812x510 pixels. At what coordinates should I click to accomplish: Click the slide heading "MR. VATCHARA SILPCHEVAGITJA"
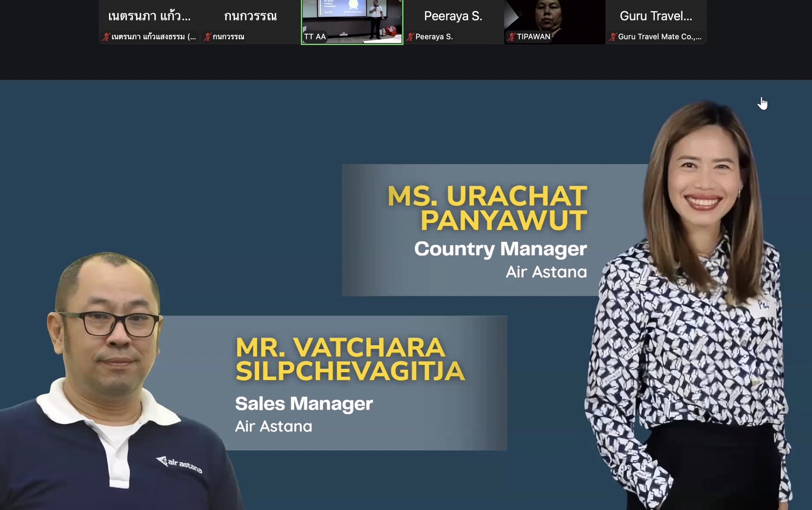(350, 359)
